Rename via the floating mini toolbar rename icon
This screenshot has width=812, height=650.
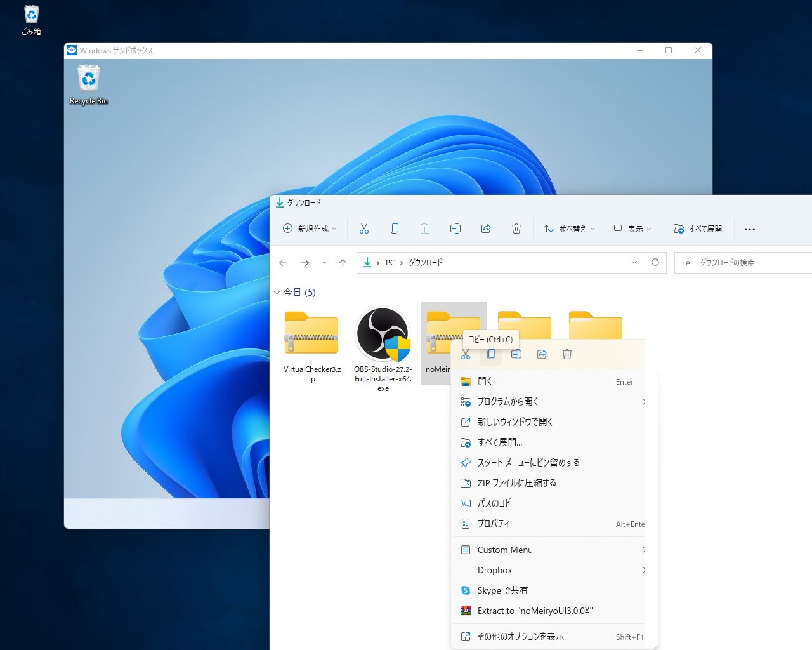click(x=516, y=354)
